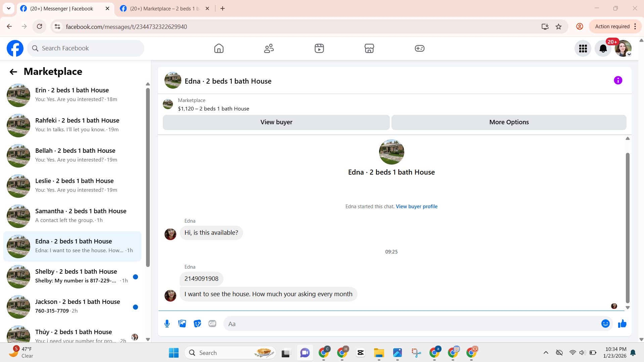View site information icon in address bar

click(57, 27)
